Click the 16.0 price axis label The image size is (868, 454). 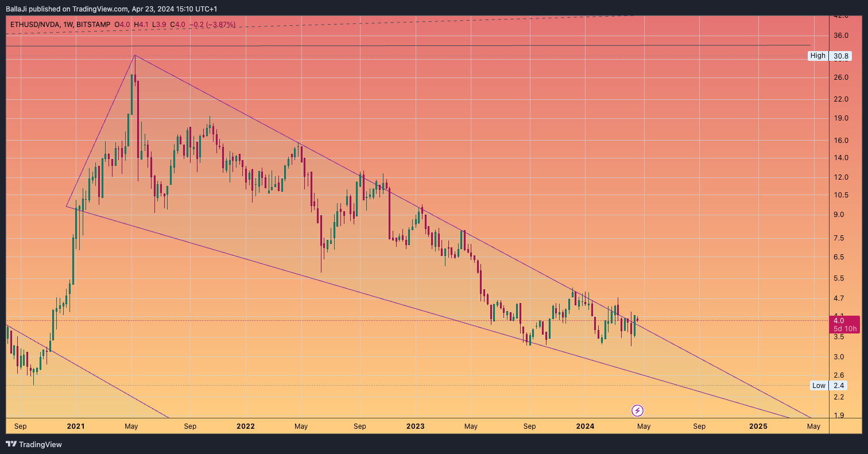tap(841, 141)
